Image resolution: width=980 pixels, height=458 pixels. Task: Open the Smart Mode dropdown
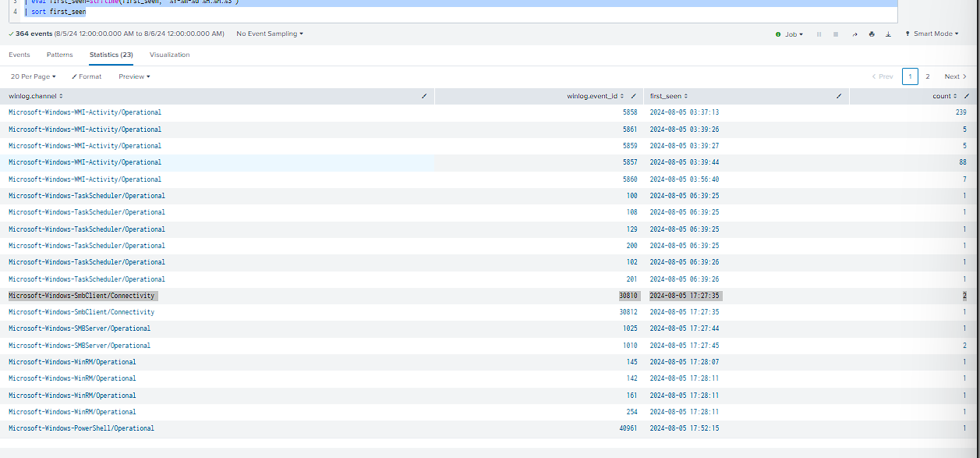pyautogui.click(x=932, y=34)
